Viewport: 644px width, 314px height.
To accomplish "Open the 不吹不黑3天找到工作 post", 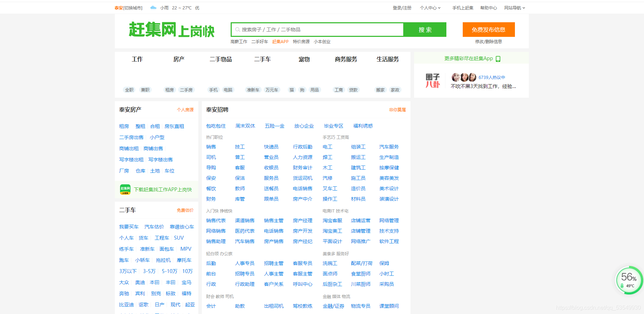I will click(483, 86).
